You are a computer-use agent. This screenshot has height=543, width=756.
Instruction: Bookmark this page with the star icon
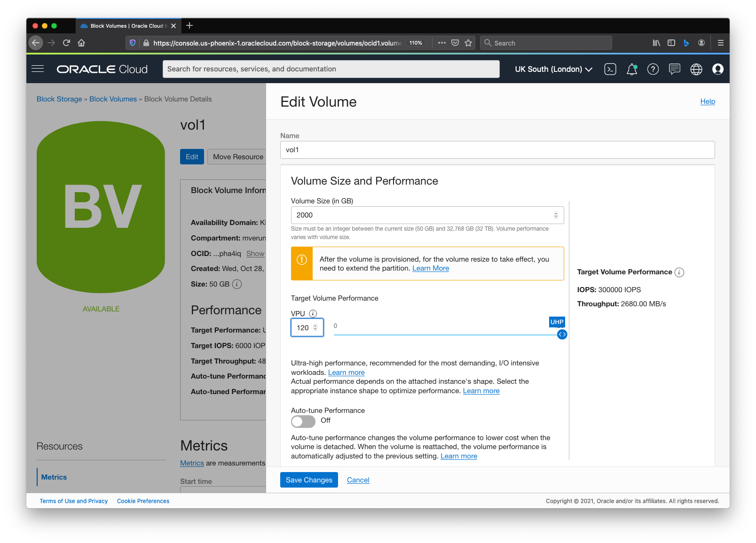pyautogui.click(x=468, y=43)
